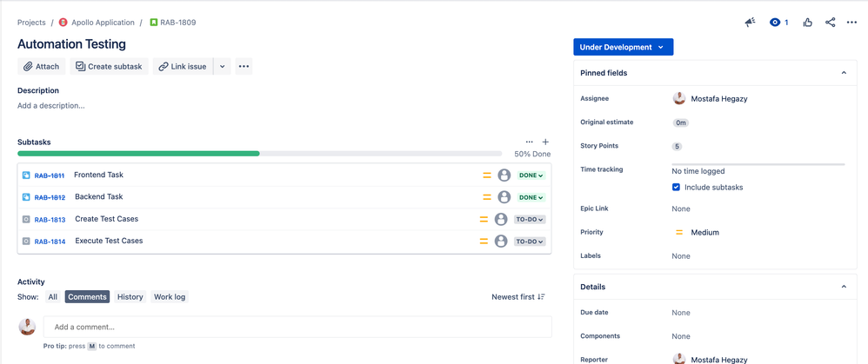Open the share icon menu

pos(831,23)
